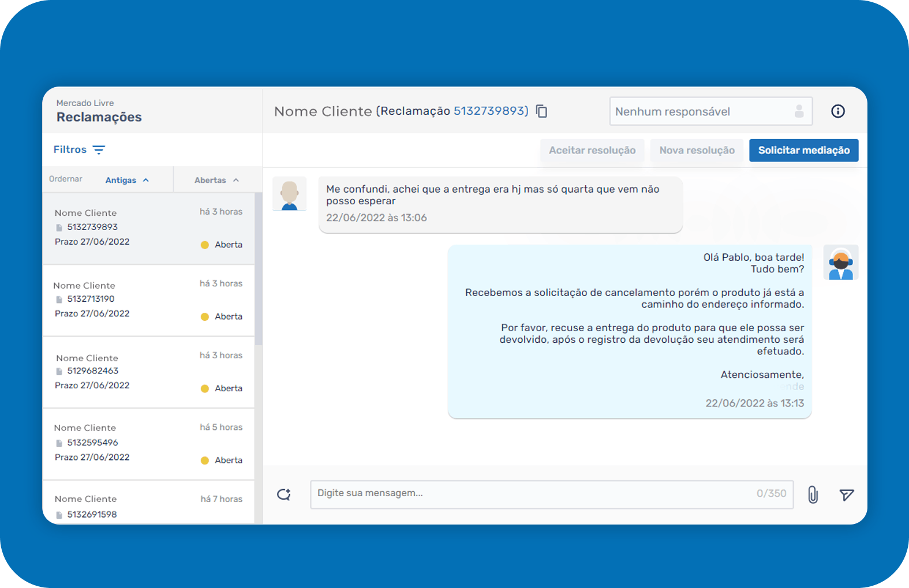Select complaint 5129682463 in the list
The image size is (909, 588).
click(x=149, y=372)
